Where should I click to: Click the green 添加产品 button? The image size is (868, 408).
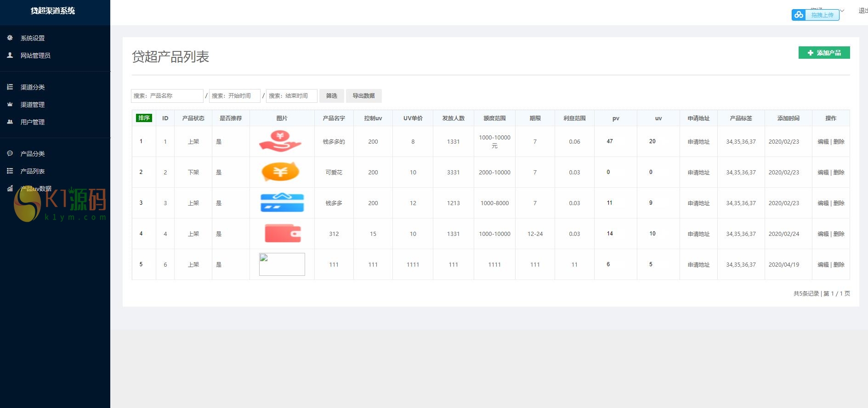tap(824, 53)
